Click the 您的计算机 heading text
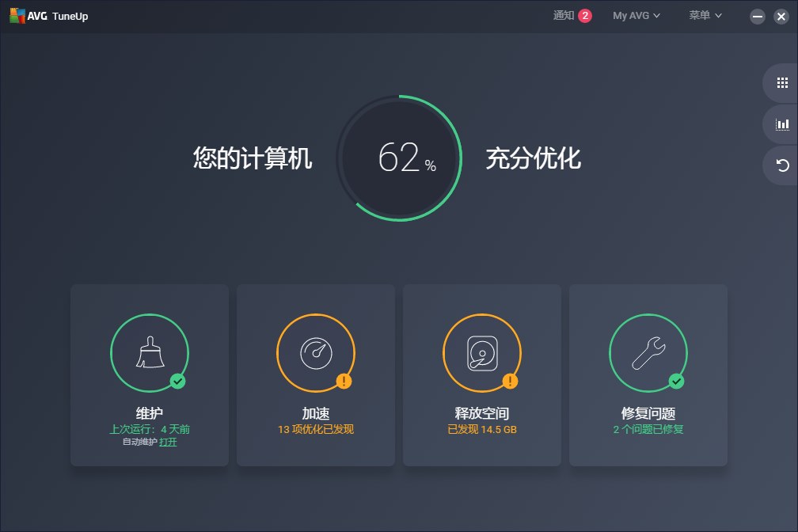The width and height of the screenshot is (798, 532). [253, 158]
